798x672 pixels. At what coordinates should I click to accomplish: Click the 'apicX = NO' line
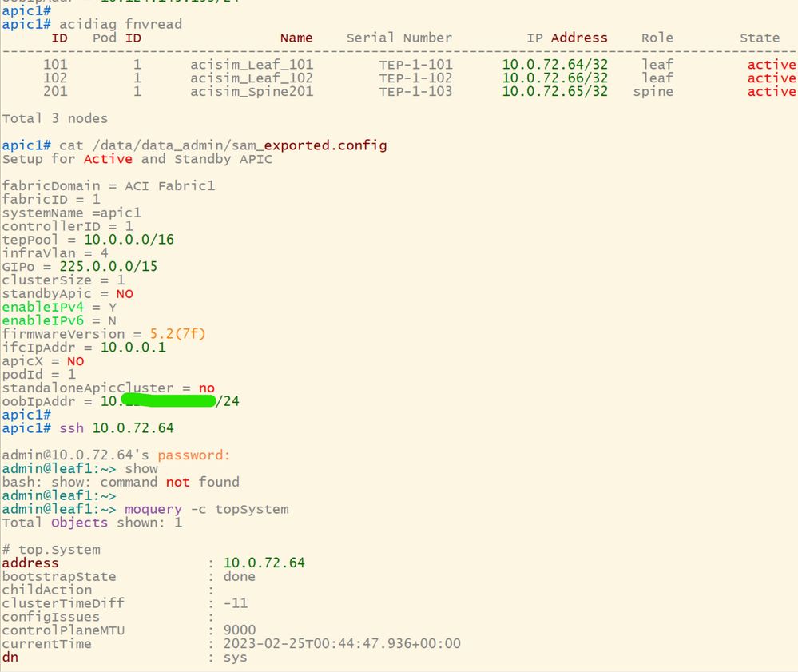coord(43,361)
